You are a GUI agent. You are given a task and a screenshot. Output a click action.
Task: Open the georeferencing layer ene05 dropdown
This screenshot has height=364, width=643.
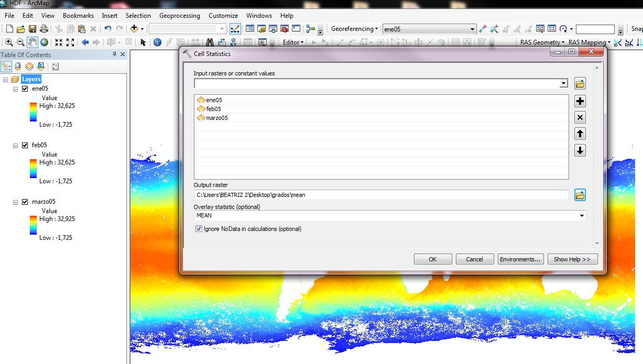(472, 29)
